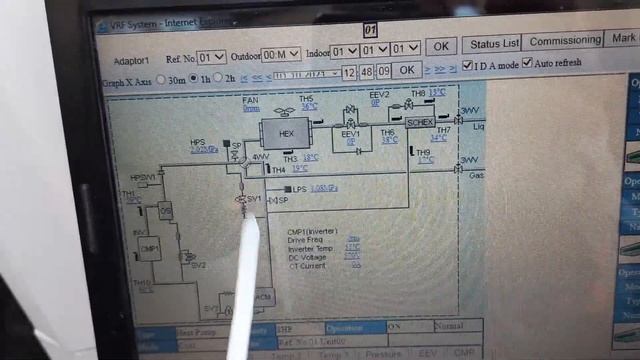The image size is (640, 360).
Task: Switch to the Commissioning tab
Action: point(565,41)
